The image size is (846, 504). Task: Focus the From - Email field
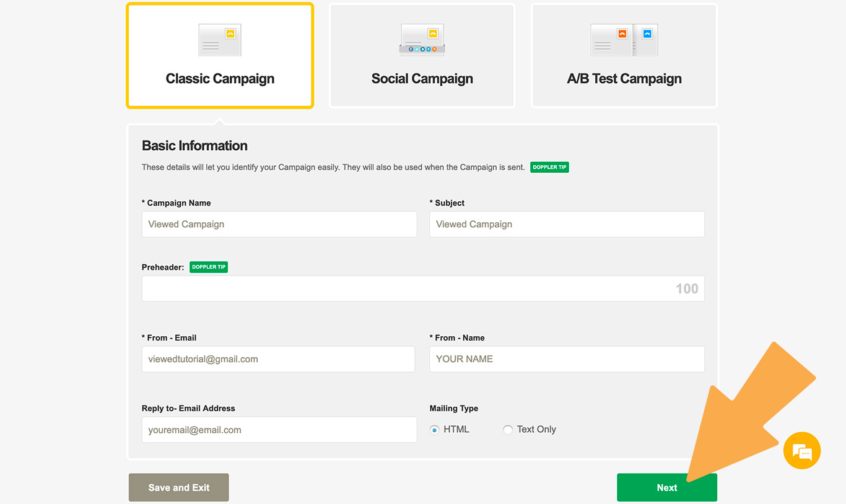click(278, 359)
